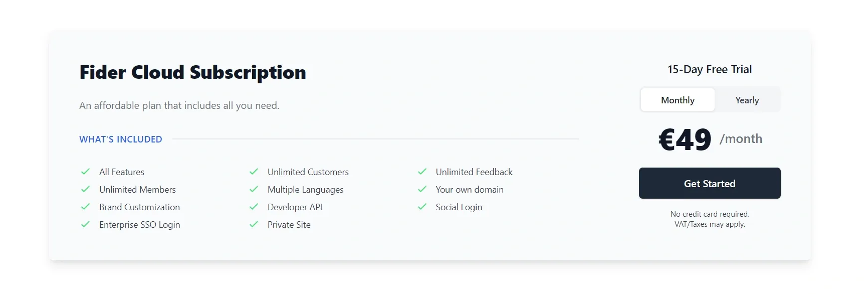This screenshot has height=294, width=868.
Task: Select the Yearly pricing tab
Action: click(747, 100)
